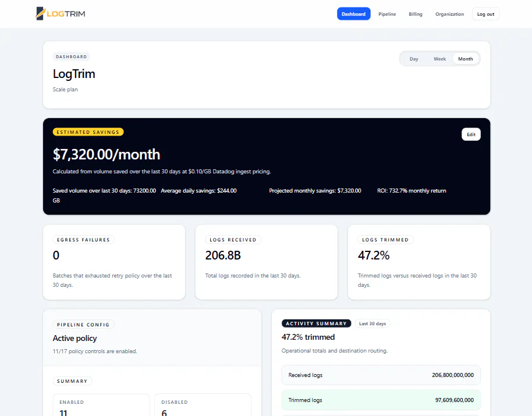Click the Pipeline Config label
The width and height of the screenshot is (532, 416).
point(83,325)
